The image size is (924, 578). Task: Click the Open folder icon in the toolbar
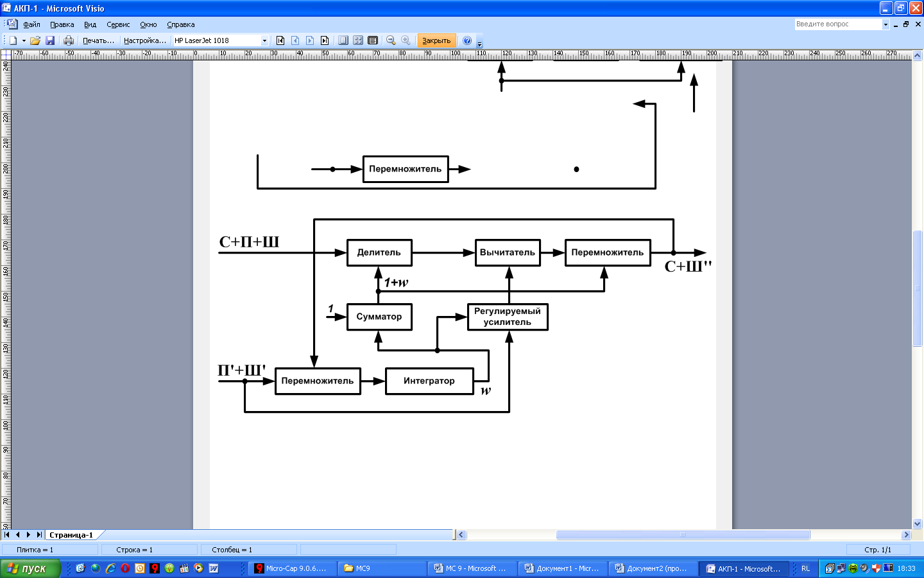point(35,40)
